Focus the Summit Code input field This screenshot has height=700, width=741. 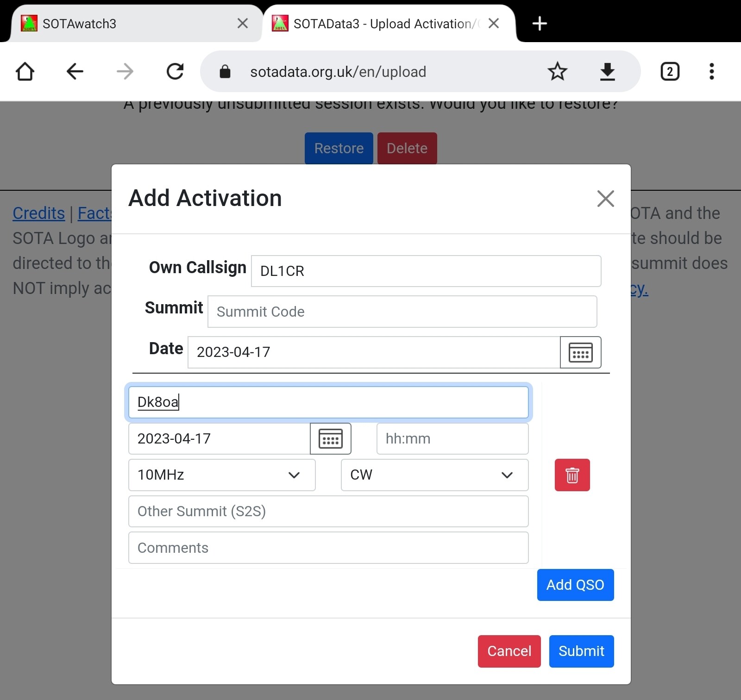[402, 312]
